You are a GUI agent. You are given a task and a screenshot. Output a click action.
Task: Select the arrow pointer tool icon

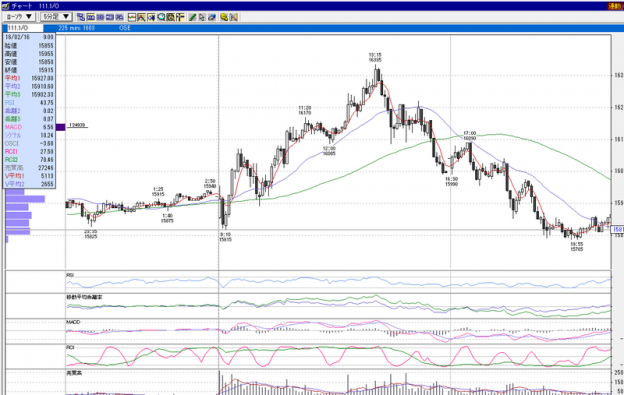point(202,17)
